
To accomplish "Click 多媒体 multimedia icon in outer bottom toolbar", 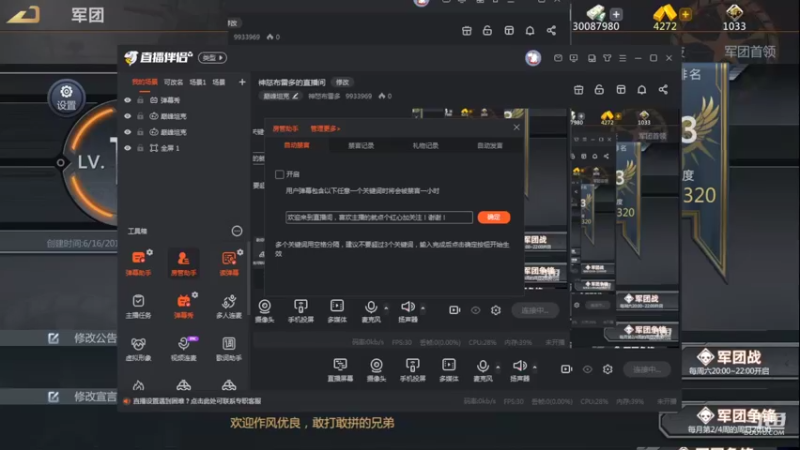I will 449,370.
